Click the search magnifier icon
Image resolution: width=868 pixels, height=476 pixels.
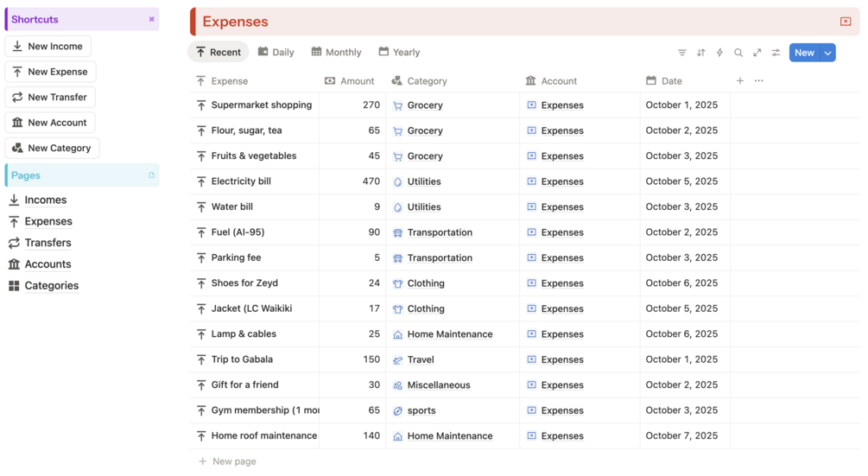738,53
